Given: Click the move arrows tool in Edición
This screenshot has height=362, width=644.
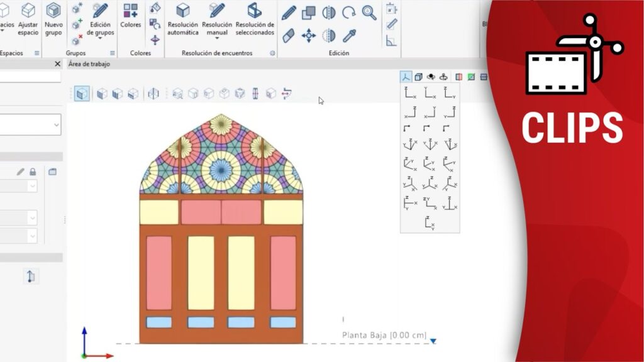Looking at the screenshot, I should pyautogui.click(x=308, y=35).
